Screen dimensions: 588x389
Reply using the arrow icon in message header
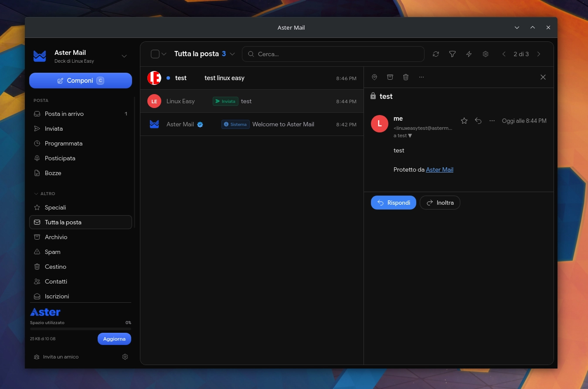coord(478,121)
